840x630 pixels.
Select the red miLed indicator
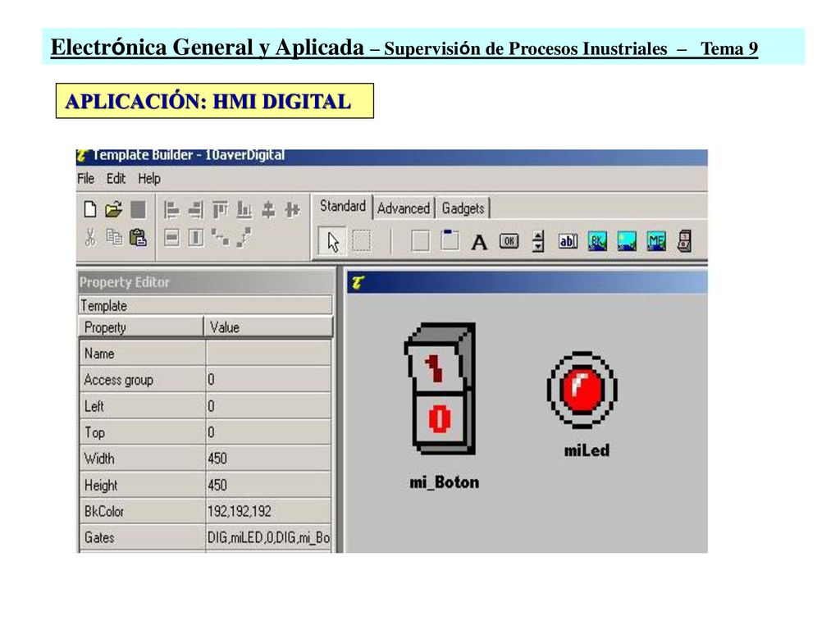582,390
